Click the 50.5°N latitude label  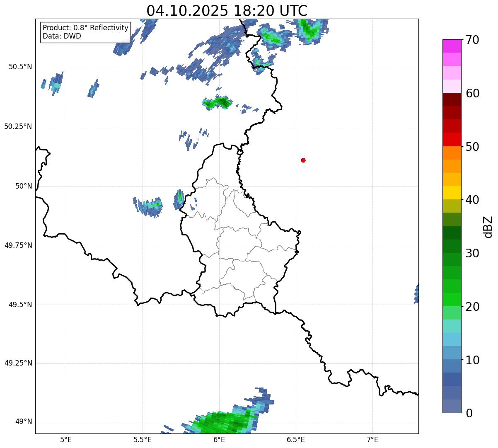tap(20, 67)
